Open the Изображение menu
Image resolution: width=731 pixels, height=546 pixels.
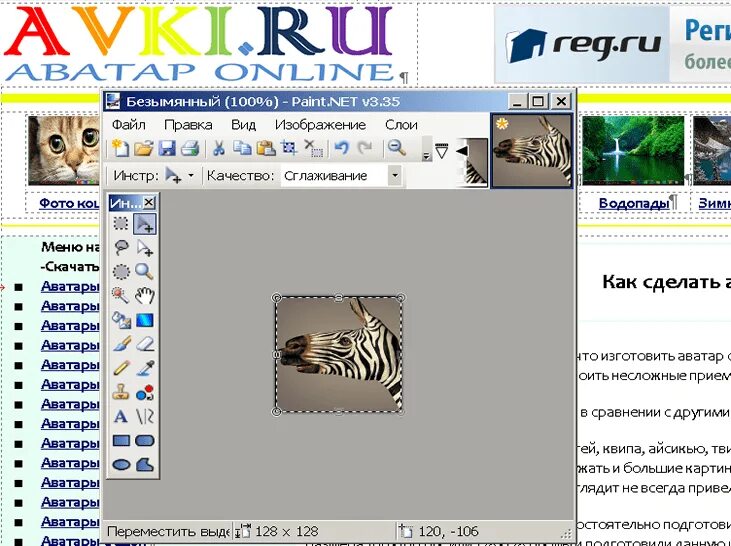tap(320, 125)
